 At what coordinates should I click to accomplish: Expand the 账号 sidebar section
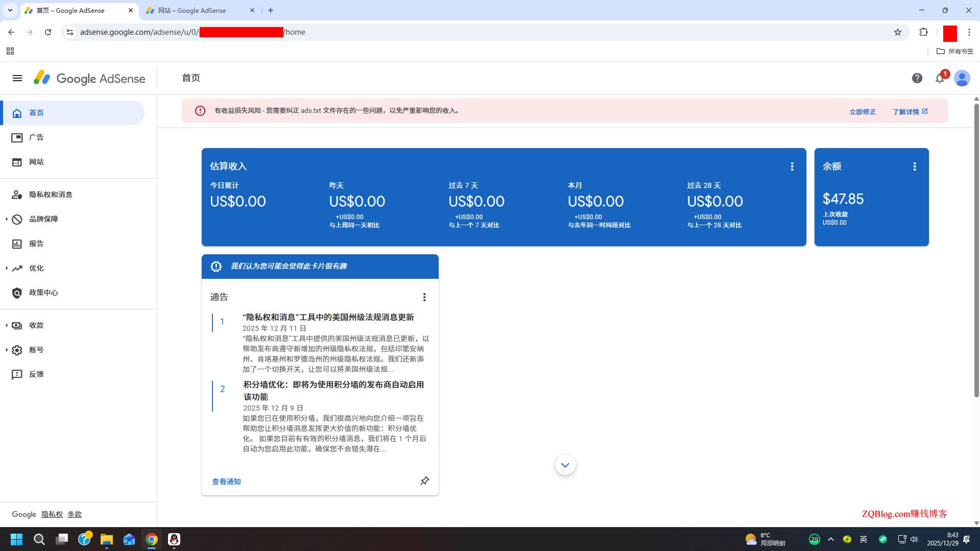click(x=7, y=350)
